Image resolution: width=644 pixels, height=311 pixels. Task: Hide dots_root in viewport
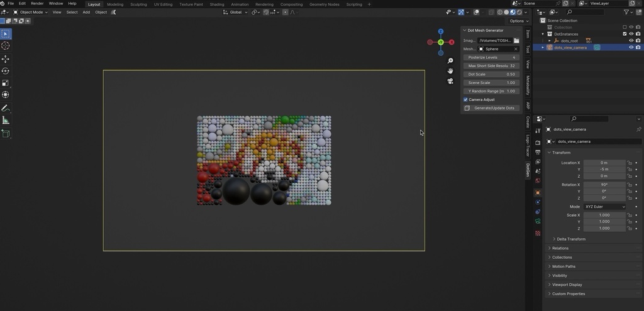[631, 41]
